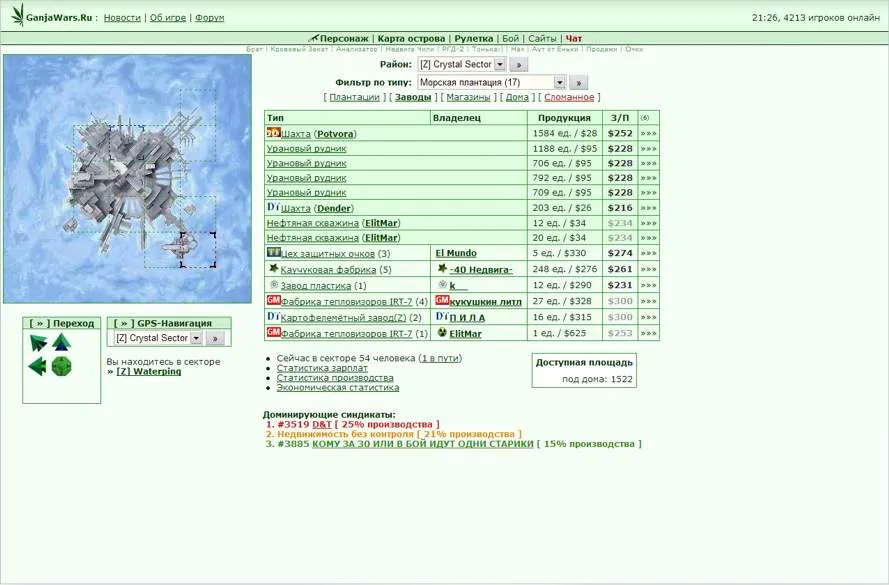Click syndicate icon beside Шахта (Potvora)
Screen dimensions: 889x585
coord(273,133)
